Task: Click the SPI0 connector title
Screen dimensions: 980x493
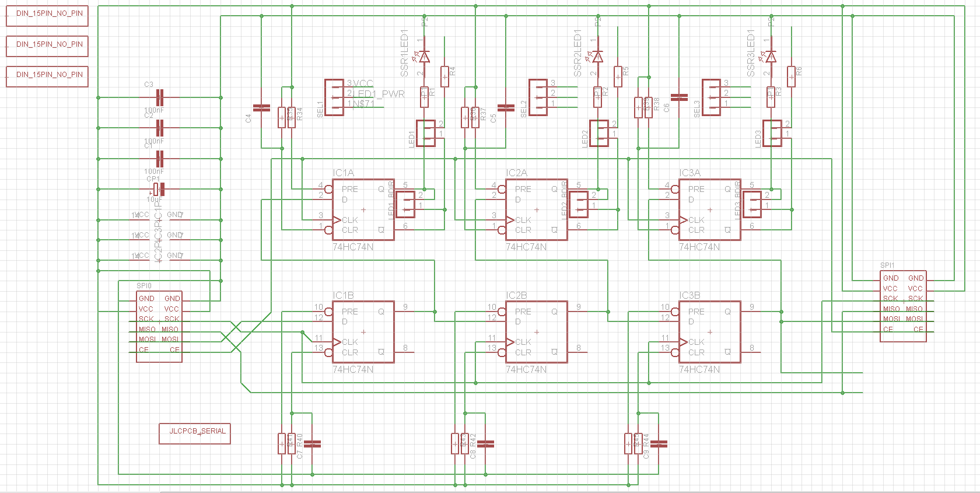Action: (x=143, y=286)
